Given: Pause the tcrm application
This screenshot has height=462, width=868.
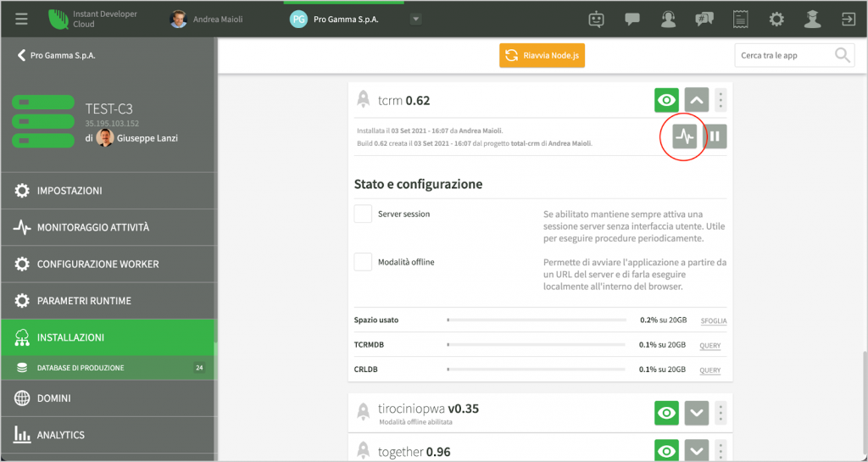Looking at the screenshot, I should pos(715,136).
